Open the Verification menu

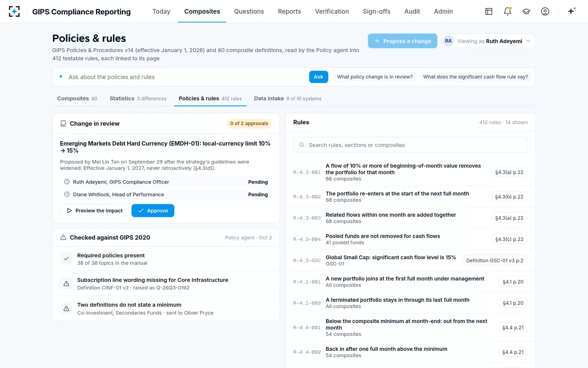(x=332, y=11)
